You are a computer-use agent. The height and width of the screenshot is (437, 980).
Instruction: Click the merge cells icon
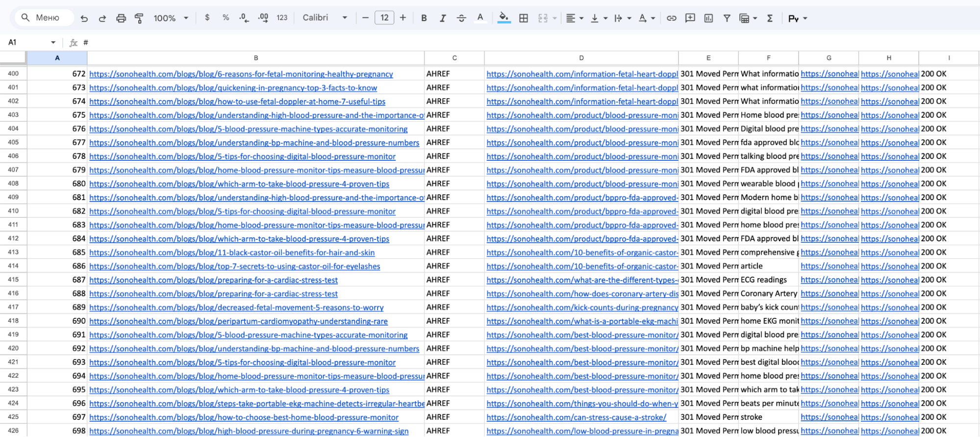point(543,18)
